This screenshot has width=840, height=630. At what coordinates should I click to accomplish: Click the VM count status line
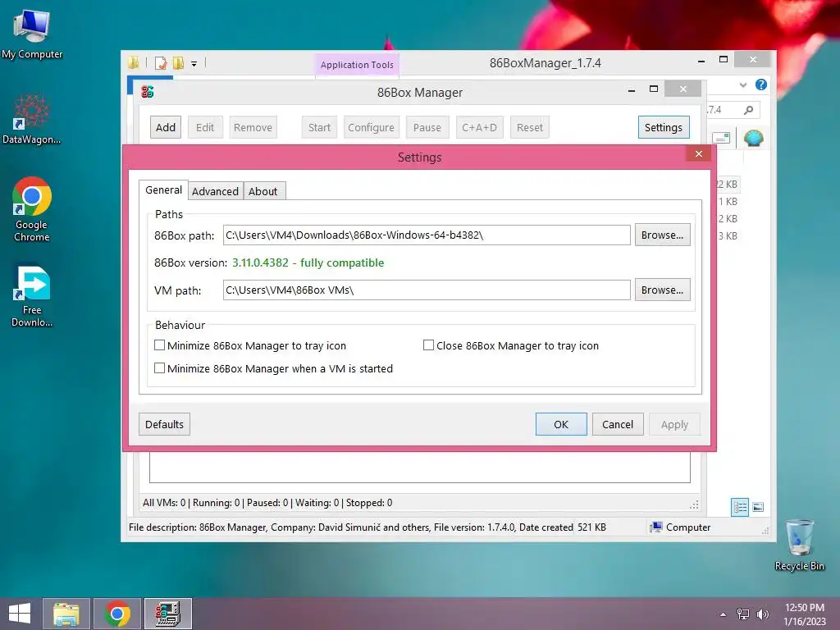tap(267, 503)
